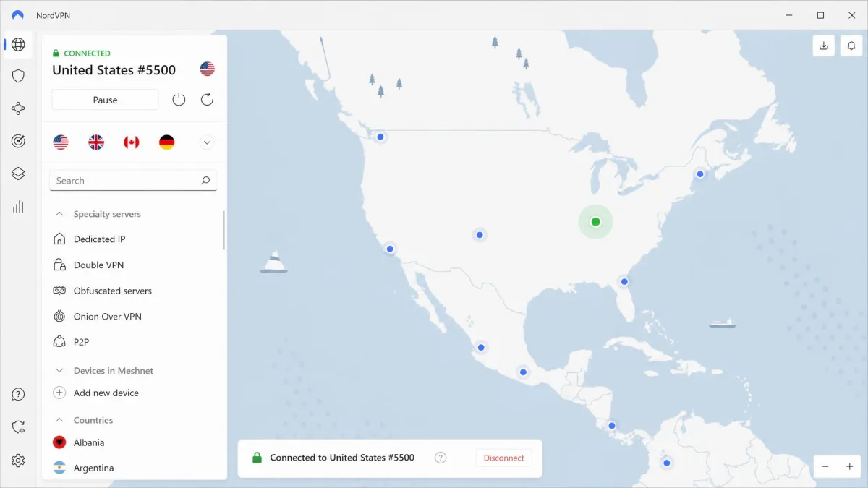This screenshot has height=488, width=868.
Task: Zoom out the map with minus button
Action: coord(825,467)
